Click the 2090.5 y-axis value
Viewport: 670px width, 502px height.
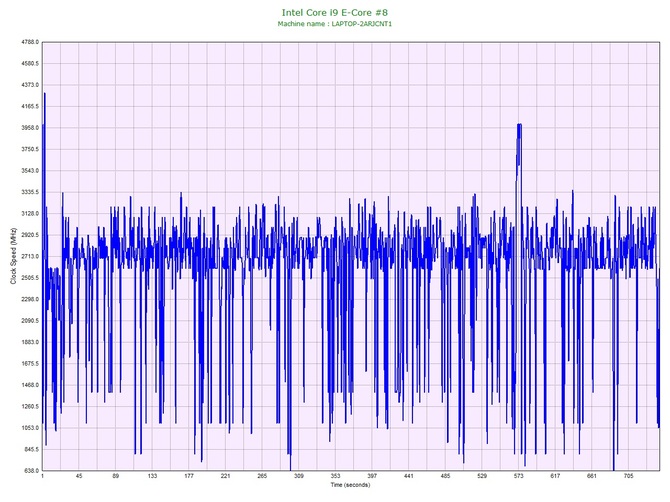30,320
